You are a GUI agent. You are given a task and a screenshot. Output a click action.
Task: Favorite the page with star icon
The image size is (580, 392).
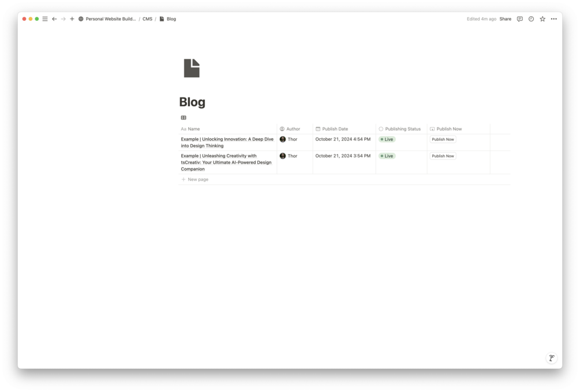542,19
